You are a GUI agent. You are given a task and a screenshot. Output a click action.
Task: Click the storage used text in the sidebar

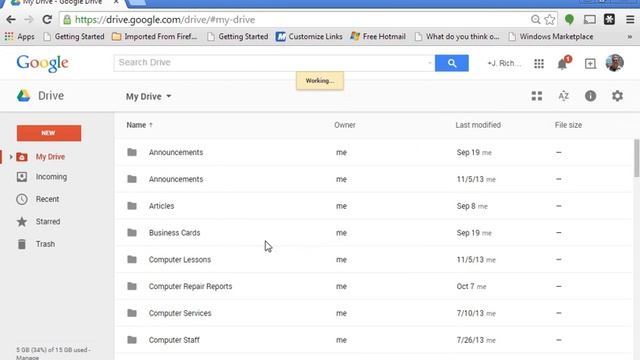[53, 353]
